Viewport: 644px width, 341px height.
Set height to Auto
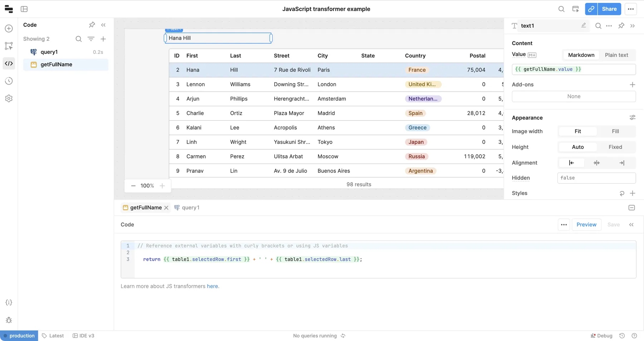[x=577, y=147]
